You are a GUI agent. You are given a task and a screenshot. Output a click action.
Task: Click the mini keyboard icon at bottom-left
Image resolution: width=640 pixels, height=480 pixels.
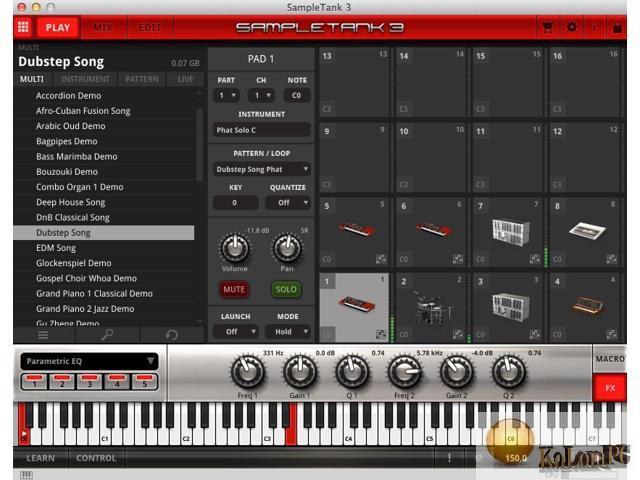[x=27, y=474]
